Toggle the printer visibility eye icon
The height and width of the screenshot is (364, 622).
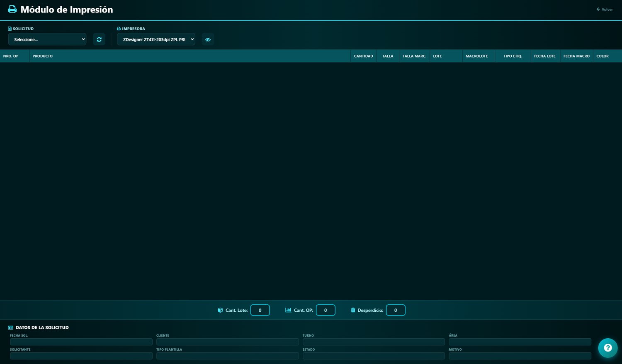(208, 39)
